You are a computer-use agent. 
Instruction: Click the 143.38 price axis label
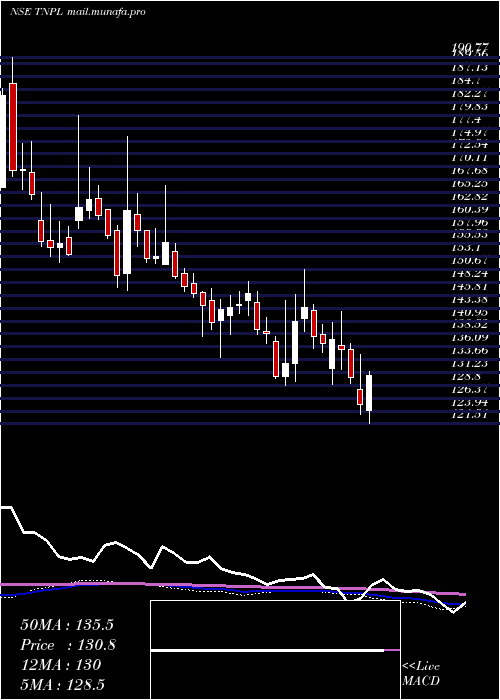469,300
